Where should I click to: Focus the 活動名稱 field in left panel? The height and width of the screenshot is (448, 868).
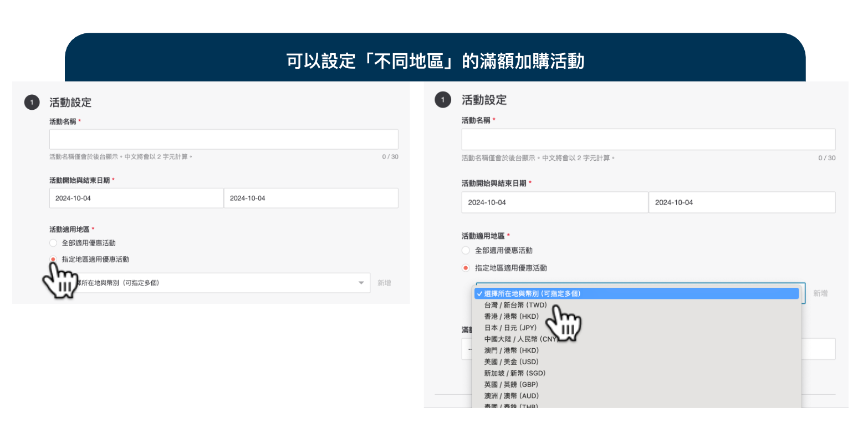223,139
